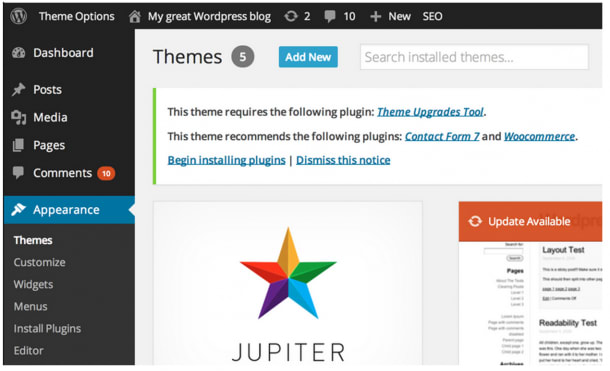The image size is (610, 371).
Task: Click the Search installed themes field
Action: [x=474, y=57]
